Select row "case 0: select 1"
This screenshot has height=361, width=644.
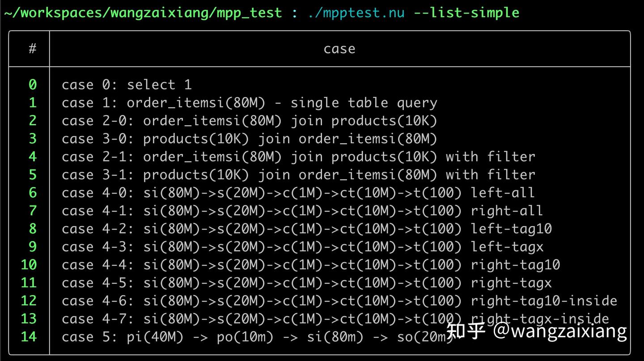[127, 85]
